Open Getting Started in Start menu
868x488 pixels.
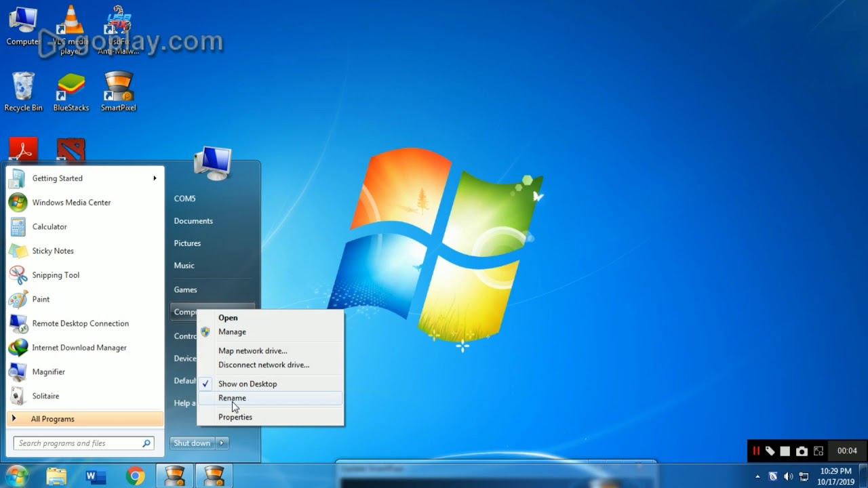pos(85,178)
